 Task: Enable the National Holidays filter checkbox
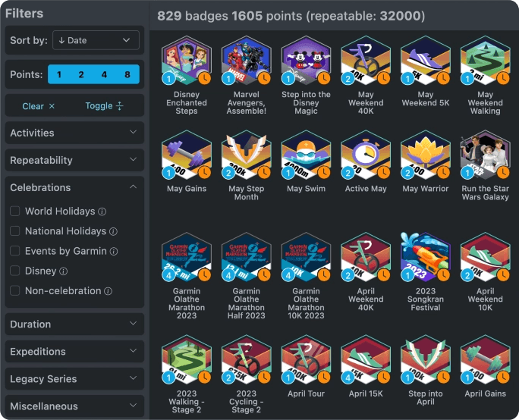tap(15, 231)
